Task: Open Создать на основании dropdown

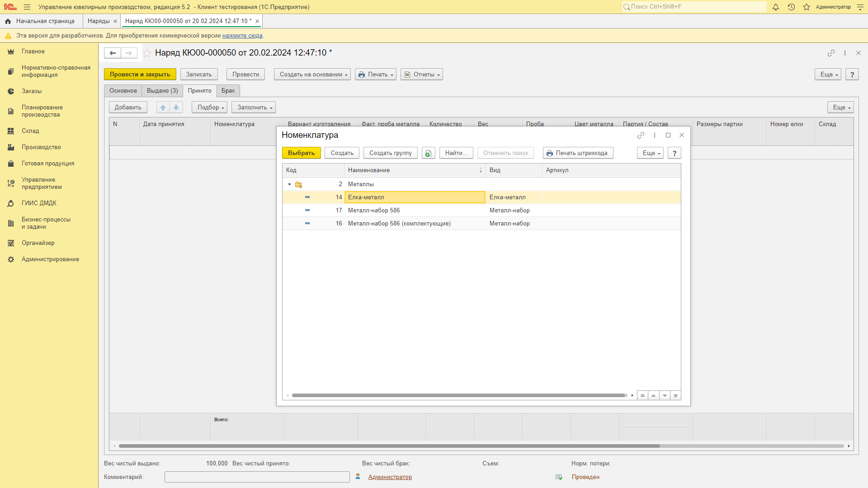Action: point(313,75)
